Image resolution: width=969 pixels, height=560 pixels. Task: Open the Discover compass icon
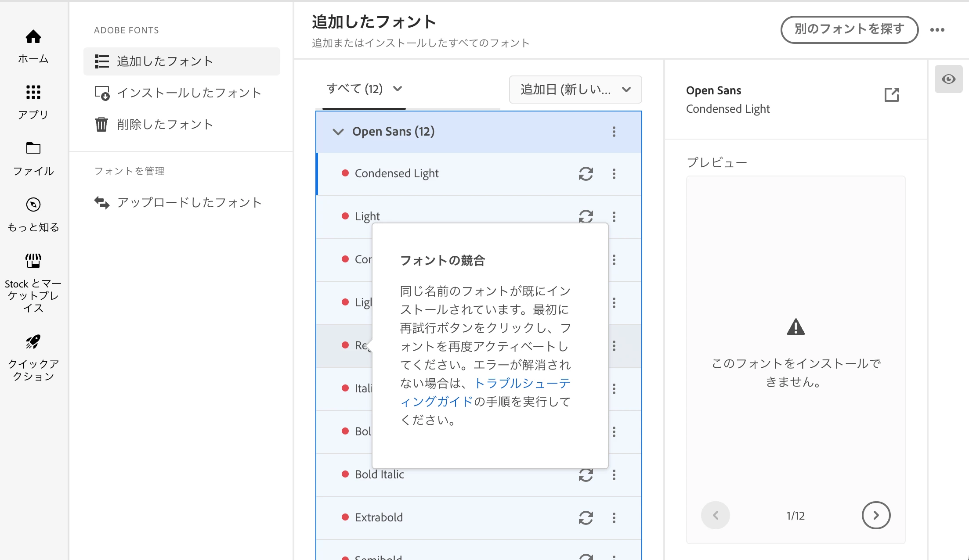point(33,205)
